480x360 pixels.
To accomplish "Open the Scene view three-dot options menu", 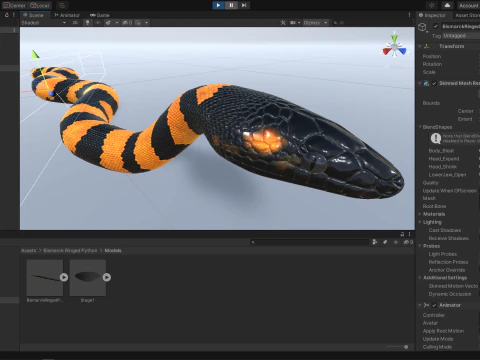I will pyautogui.click(x=409, y=15).
